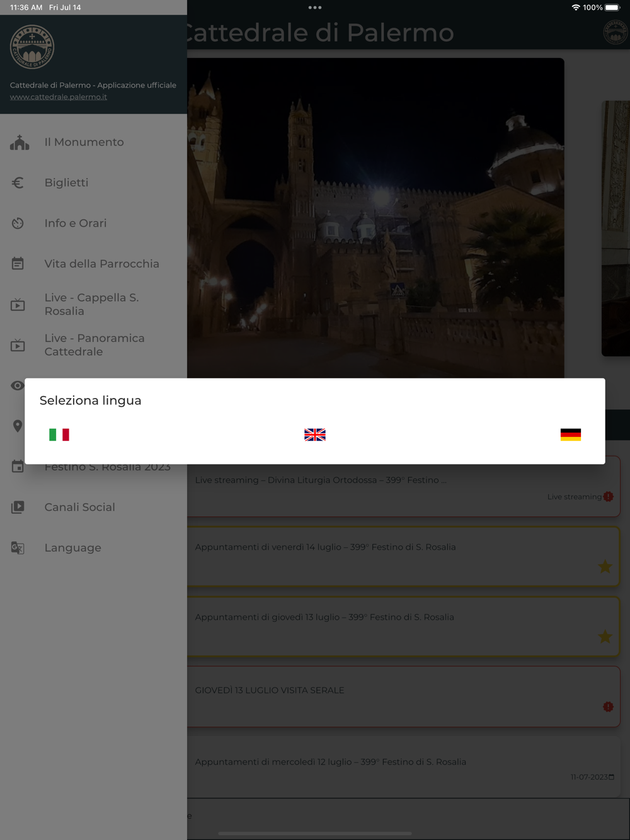Screen dimensions: 630x840
Task: Click the 11:36 AM clock in status bar
Action: coord(26,8)
